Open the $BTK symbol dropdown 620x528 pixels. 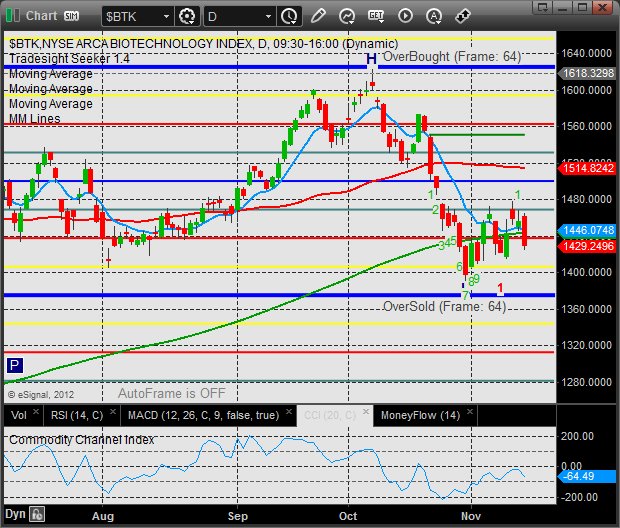pos(166,17)
